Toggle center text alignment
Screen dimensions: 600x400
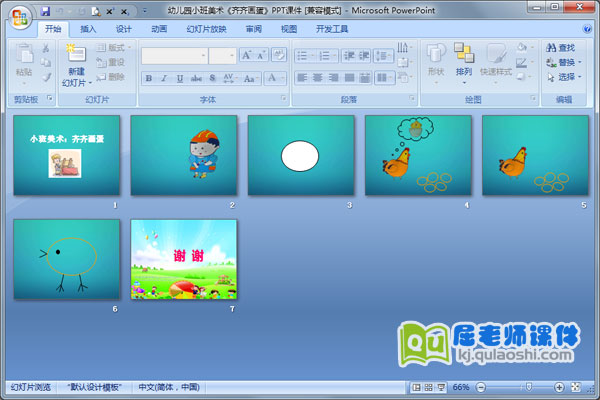tap(318, 78)
